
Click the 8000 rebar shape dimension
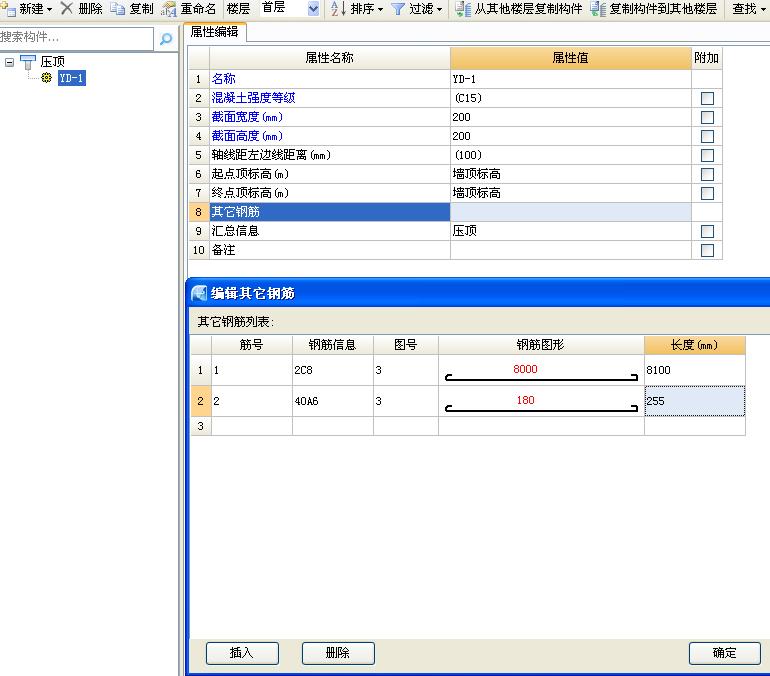tap(525, 369)
